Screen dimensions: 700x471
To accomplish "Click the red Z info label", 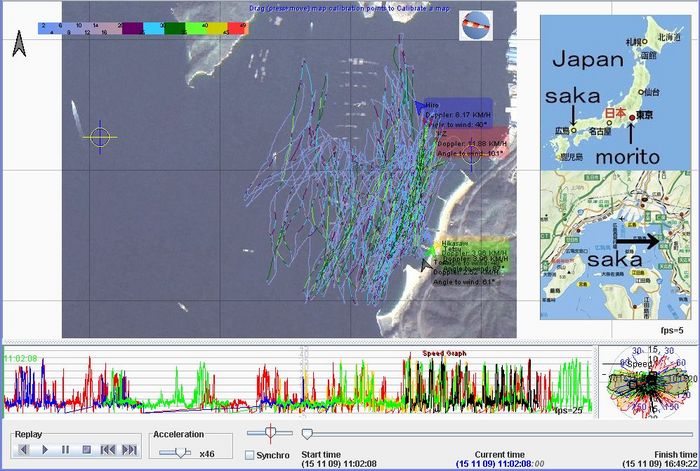I will click(x=471, y=143).
